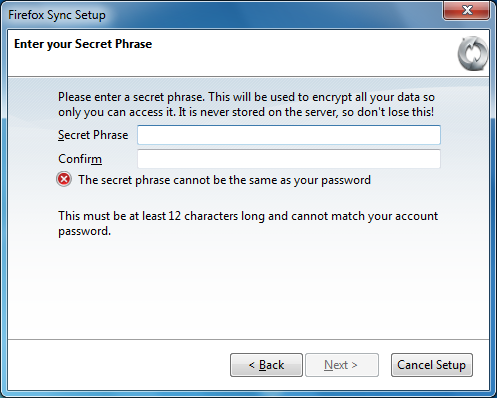Click the 'don't lose this!' instruction line
This screenshot has height=398, width=497.
tap(246, 112)
